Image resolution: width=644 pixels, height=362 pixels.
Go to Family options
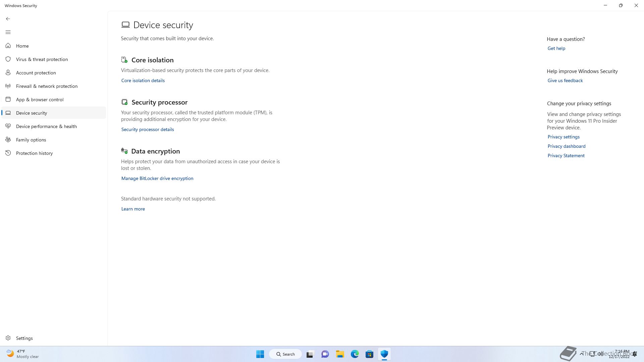pos(54,139)
